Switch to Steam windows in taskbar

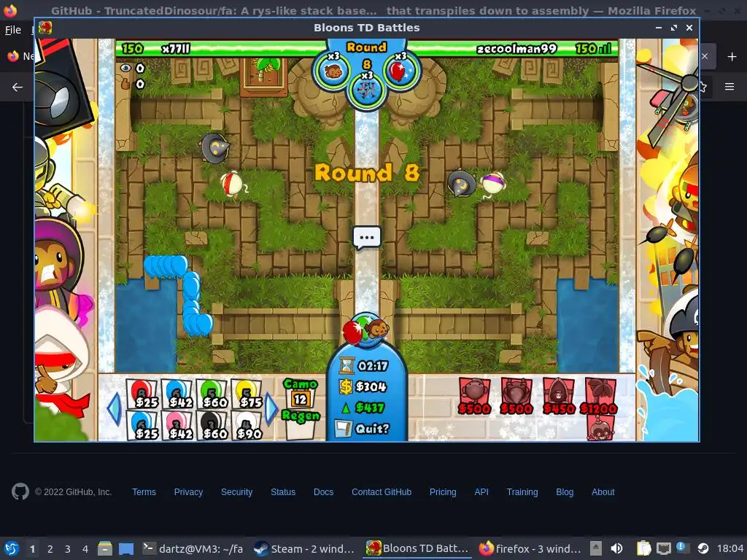[304, 548]
